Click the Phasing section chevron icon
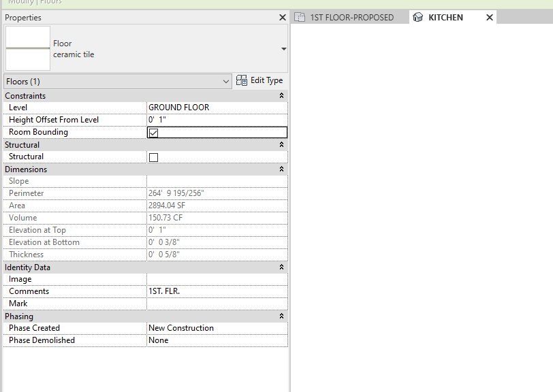Viewport: 553px width, 392px height. (x=281, y=316)
